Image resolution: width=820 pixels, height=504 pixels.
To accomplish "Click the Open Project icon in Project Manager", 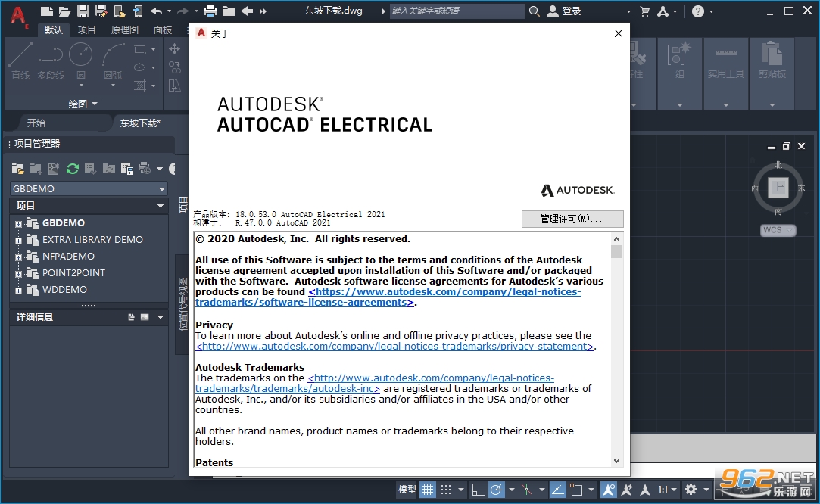I will pyautogui.click(x=17, y=168).
